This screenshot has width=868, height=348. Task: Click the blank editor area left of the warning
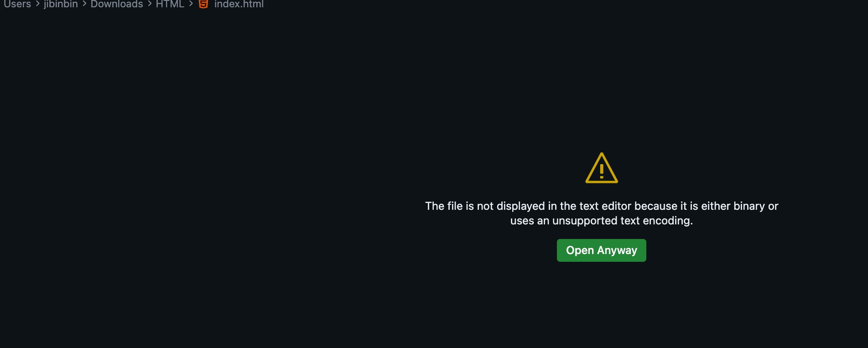point(205,182)
